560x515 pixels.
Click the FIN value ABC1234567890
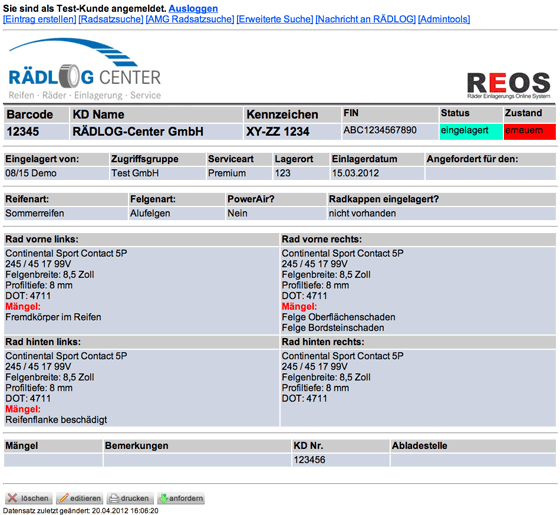coord(380,130)
